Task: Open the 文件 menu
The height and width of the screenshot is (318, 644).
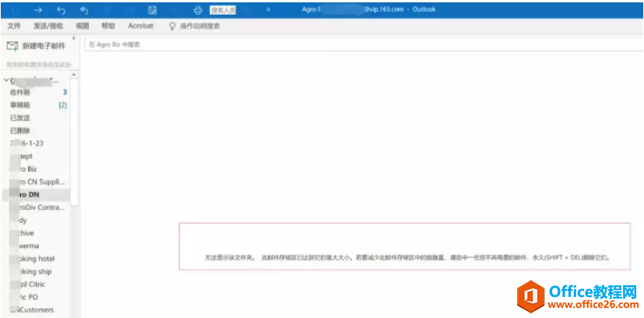Action: pyautogui.click(x=14, y=26)
